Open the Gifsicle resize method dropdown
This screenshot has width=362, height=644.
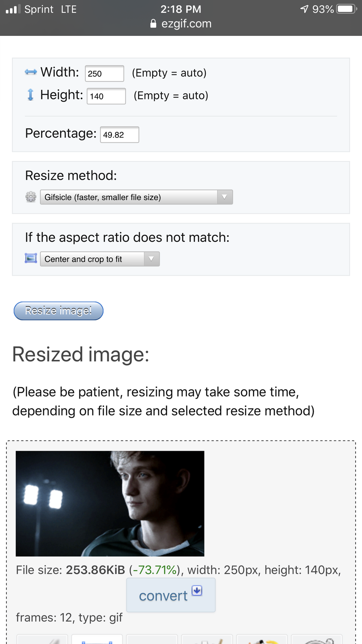tap(136, 197)
